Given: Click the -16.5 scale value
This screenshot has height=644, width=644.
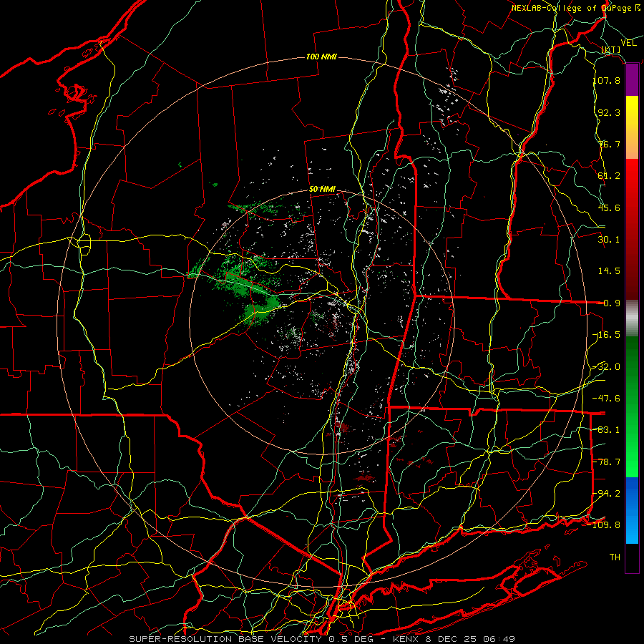Looking at the screenshot, I should (607, 335).
